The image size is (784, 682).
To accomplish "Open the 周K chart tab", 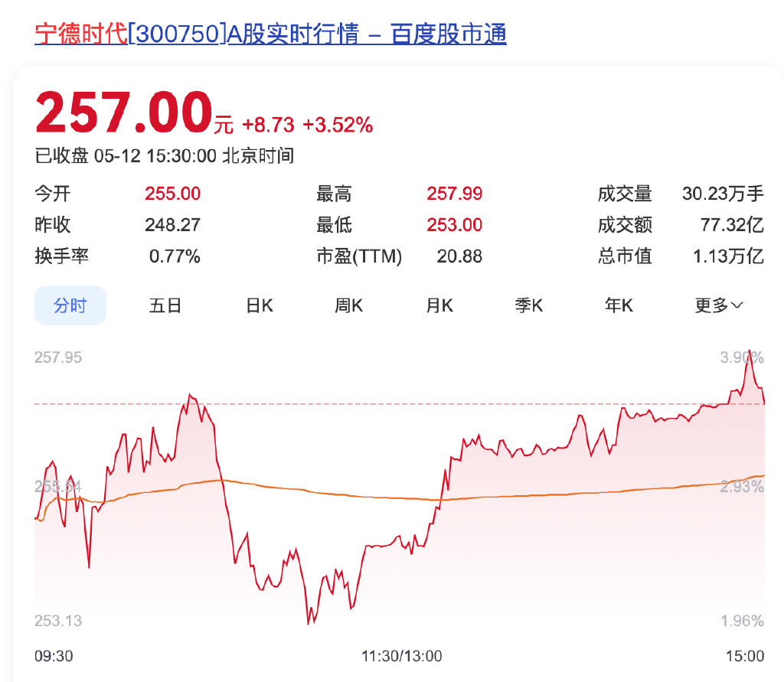I will (x=348, y=305).
